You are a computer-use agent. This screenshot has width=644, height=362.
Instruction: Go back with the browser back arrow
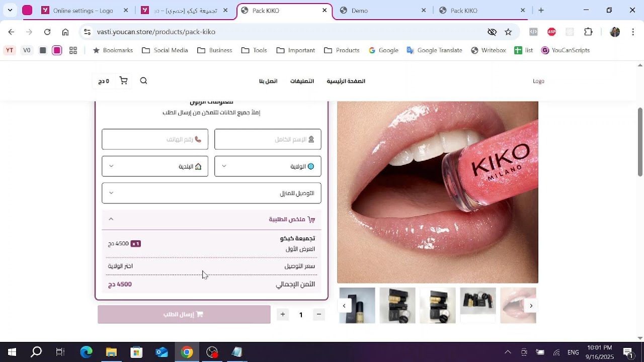[11, 32]
